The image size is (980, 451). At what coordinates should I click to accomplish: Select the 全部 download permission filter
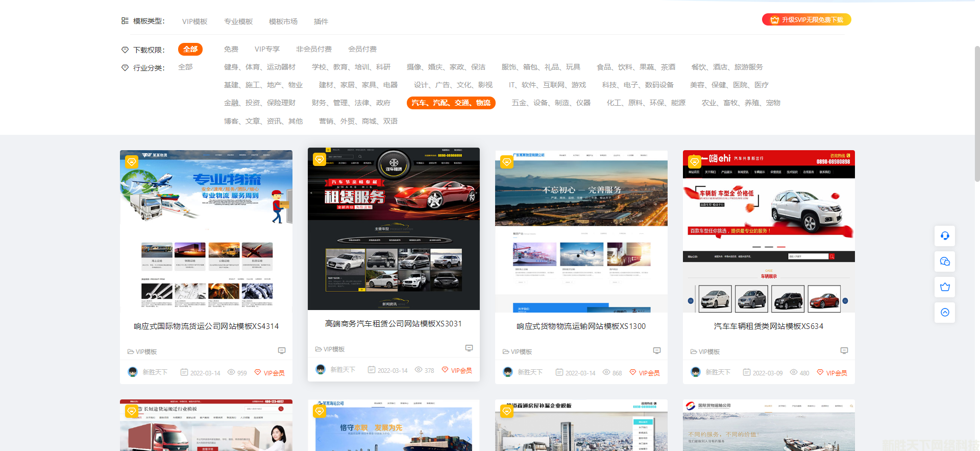tap(190, 49)
